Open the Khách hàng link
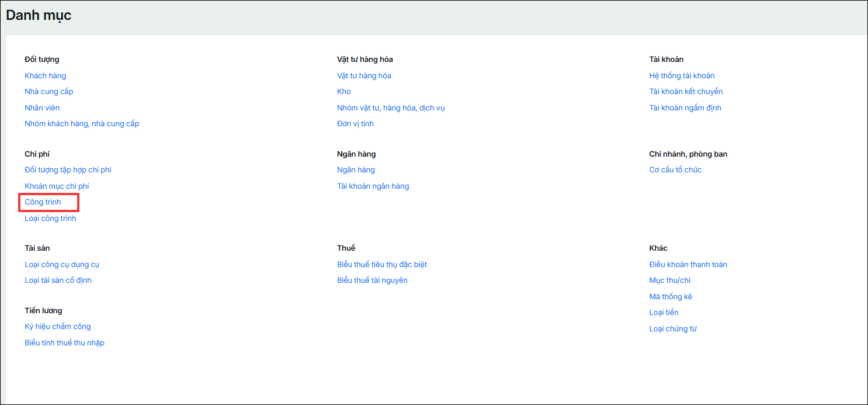Image resolution: width=868 pixels, height=405 pixels. (x=45, y=75)
